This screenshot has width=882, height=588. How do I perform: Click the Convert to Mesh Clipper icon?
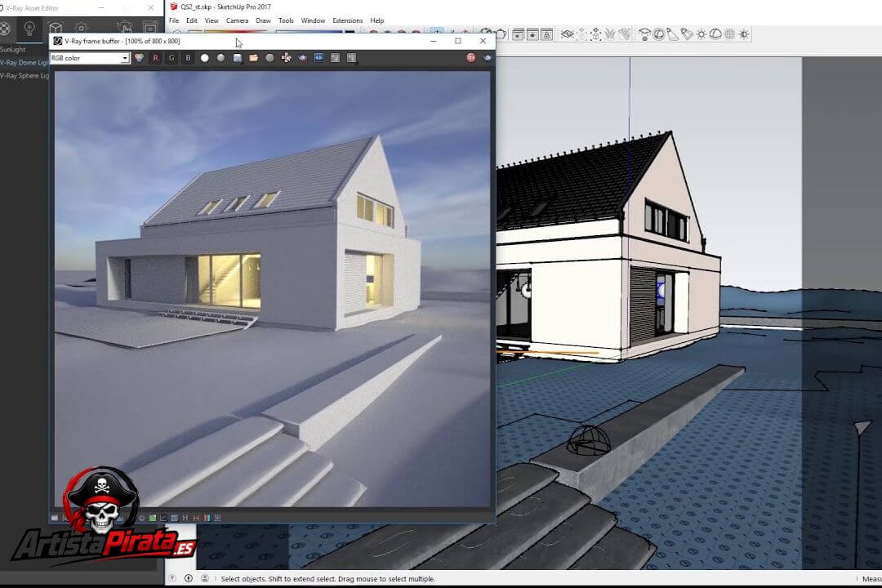coord(625,34)
